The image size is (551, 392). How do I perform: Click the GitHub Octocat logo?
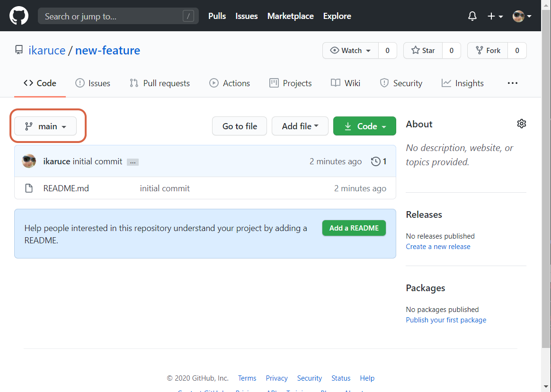click(x=19, y=16)
